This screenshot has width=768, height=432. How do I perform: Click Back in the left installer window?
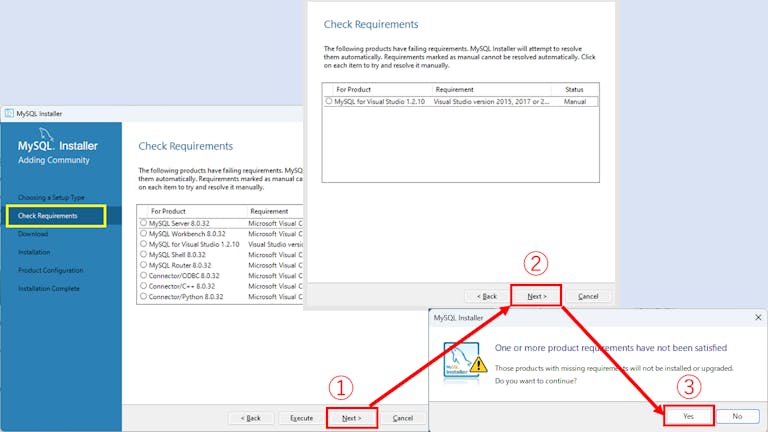[x=251, y=418]
